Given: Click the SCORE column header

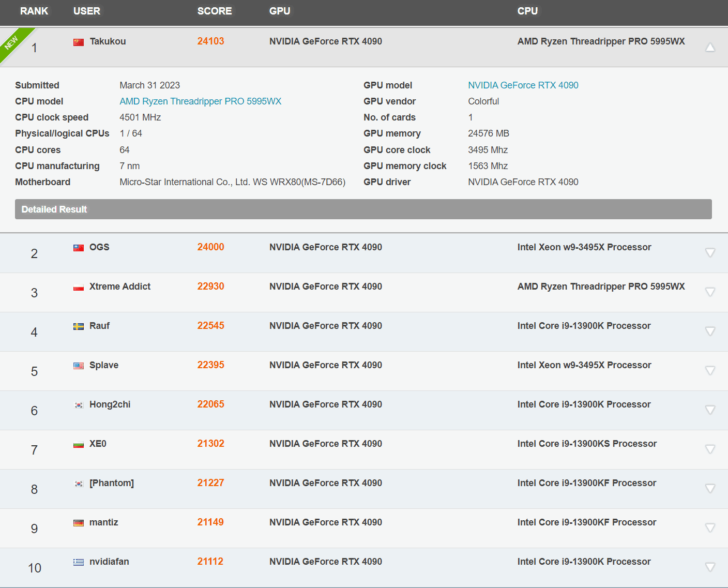Looking at the screenshot, I should click(215, 11).
